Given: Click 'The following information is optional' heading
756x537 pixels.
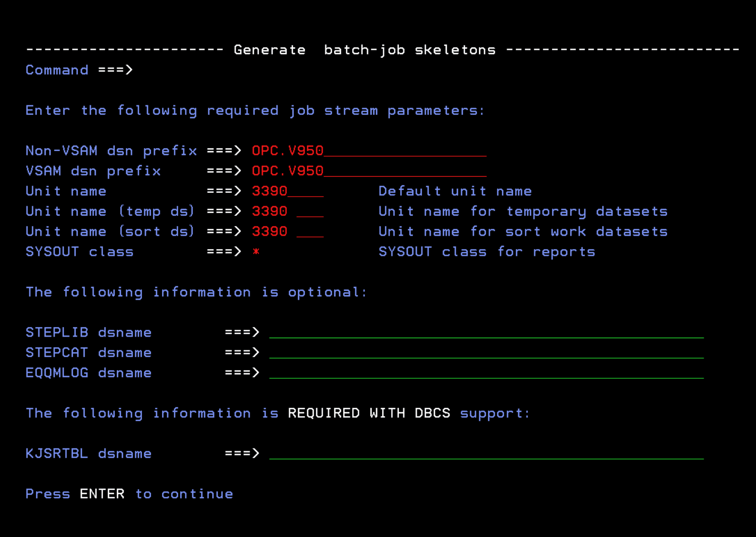Looking at the screenshot, I should pos(196,292).
